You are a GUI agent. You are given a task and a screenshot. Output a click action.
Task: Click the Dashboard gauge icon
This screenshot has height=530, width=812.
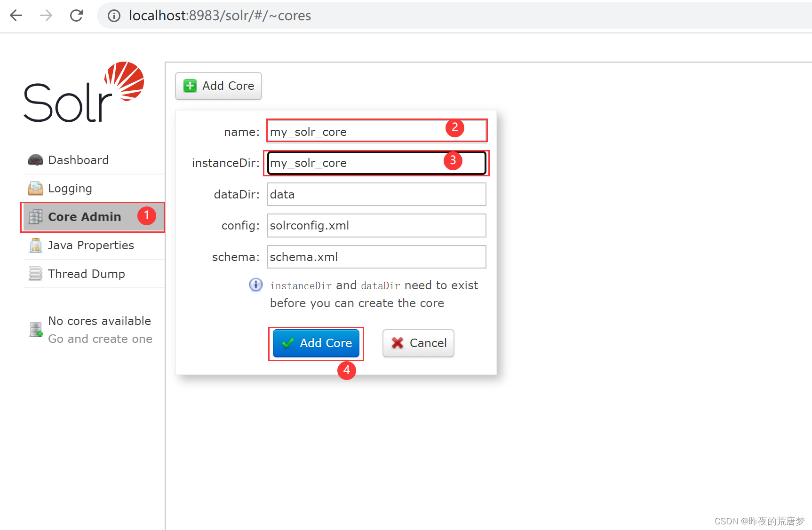(x=35, y=160)
